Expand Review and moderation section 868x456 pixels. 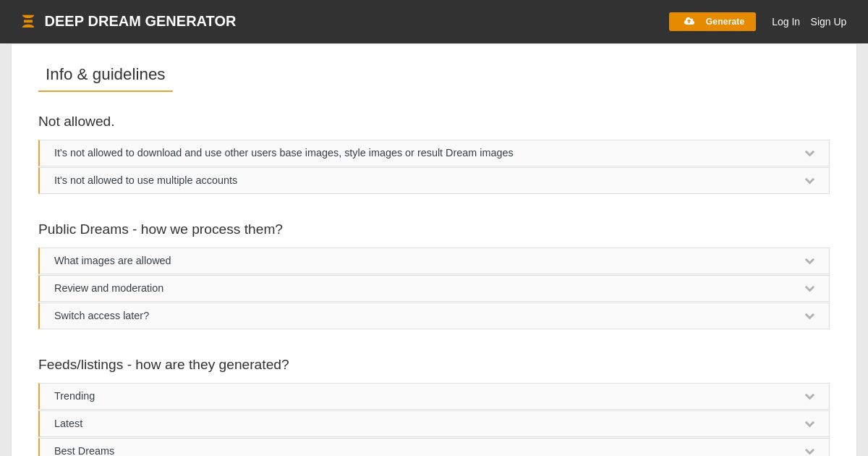(x=109, y=289)
